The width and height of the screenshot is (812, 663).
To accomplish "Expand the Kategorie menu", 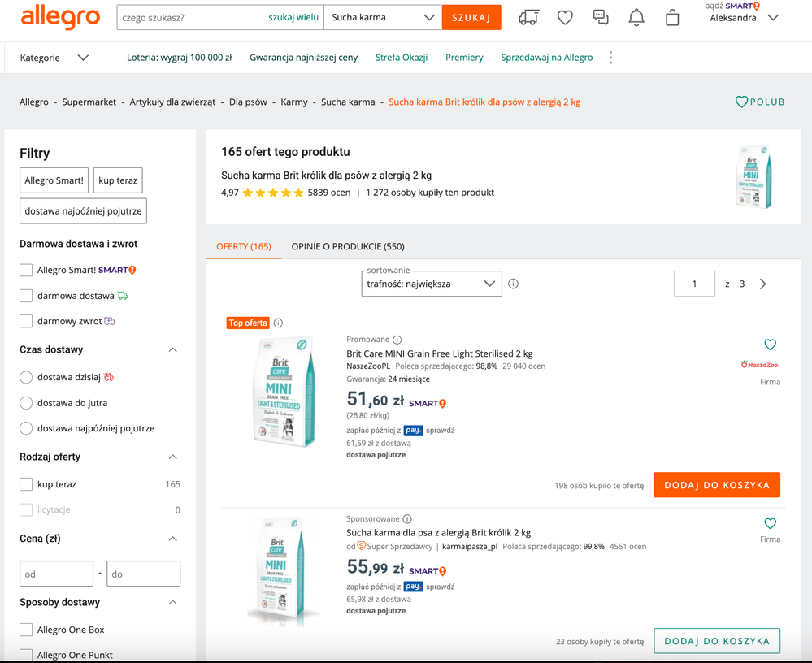I will pyautogui.click(x=54, y=58).
